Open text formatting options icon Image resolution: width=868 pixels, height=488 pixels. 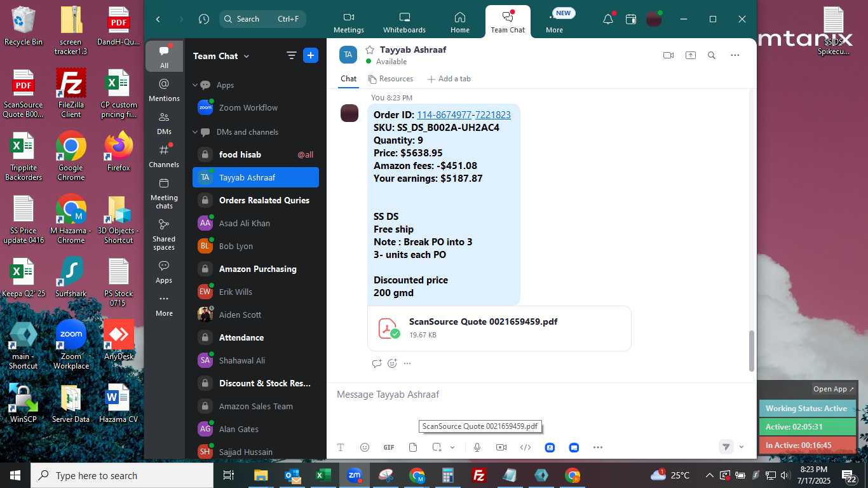pyautogui.click(x=341, y=447)
